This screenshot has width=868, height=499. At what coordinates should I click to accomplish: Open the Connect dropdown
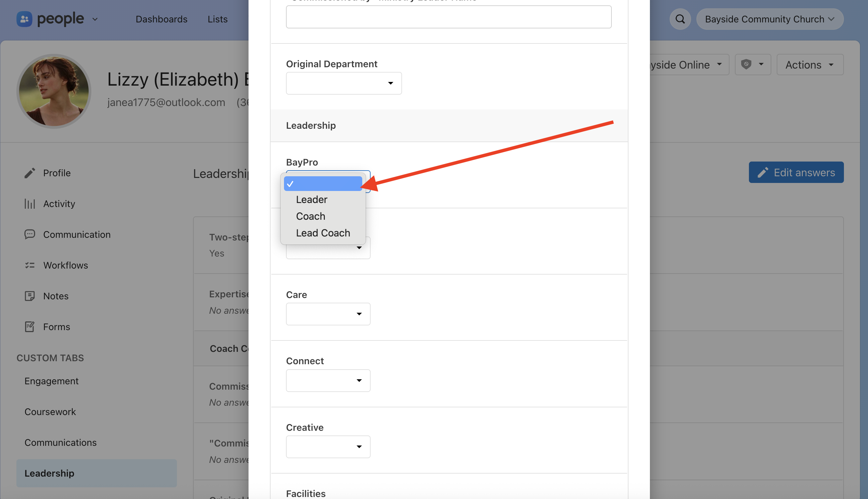[x=328, y=380]
